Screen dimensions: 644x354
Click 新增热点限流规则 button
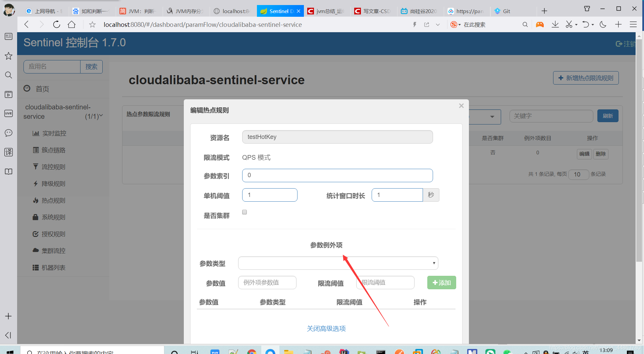coord(586,78)
